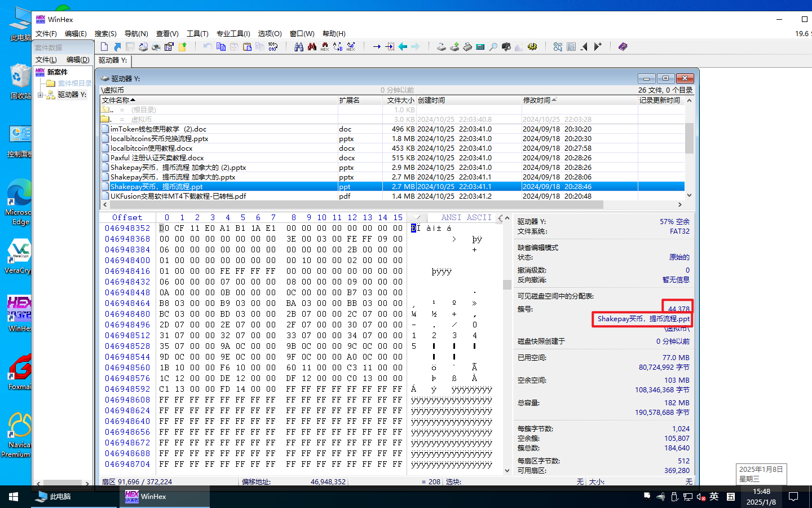This screenshot has height=508, width=812.
Task: Select the 驱动器 Y: tab
Action: [x=113, y=60]
